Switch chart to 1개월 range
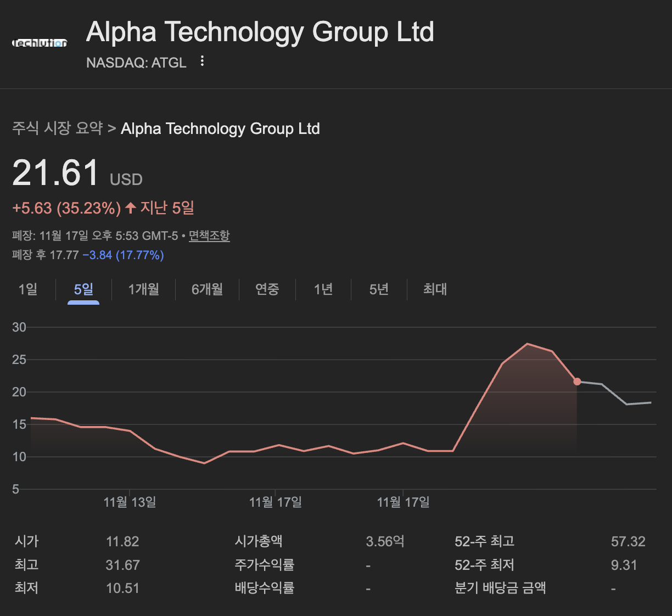Screen dimensions: 672x616 (143, 289)
